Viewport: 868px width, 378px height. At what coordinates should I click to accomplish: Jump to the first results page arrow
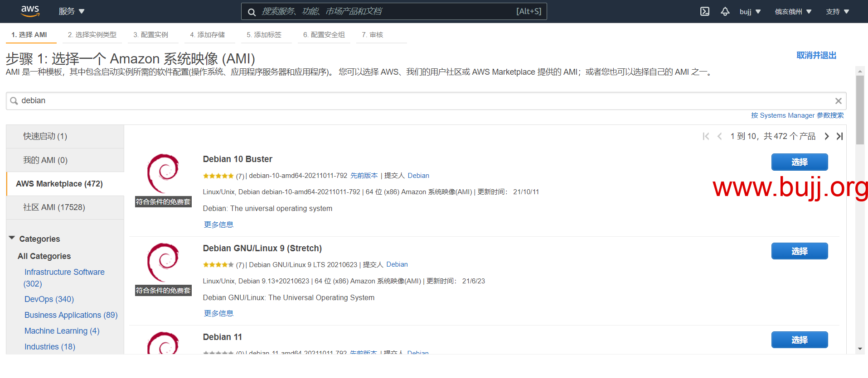tap(706, 136)
